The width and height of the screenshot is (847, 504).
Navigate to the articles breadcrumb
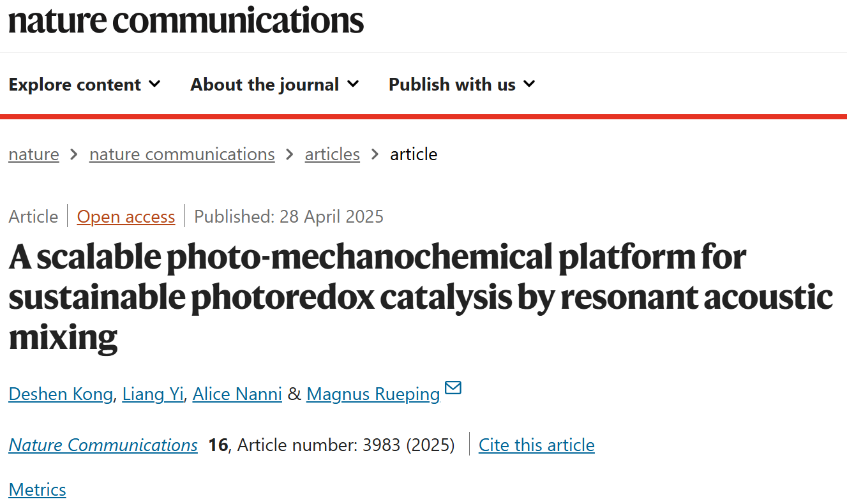click(333, 154)
